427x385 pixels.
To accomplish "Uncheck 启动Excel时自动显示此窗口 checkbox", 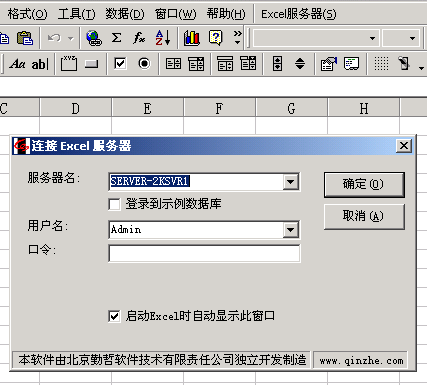I will point(114,316).
